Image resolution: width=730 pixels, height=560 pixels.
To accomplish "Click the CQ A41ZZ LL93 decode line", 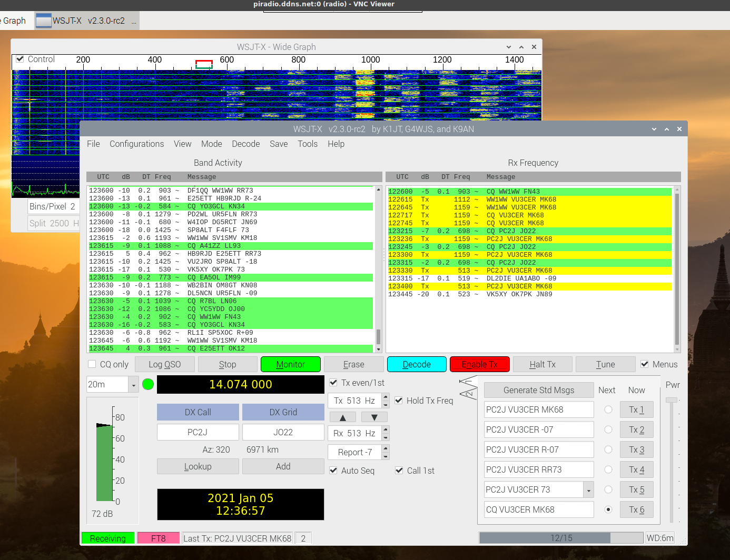I will pos(231,246).
